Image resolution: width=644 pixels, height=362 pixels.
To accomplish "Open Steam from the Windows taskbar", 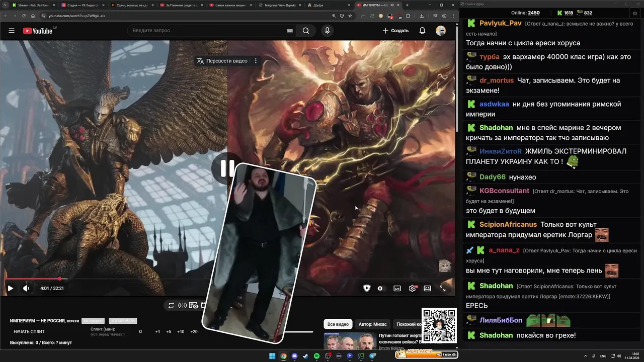I will (305, 356).
